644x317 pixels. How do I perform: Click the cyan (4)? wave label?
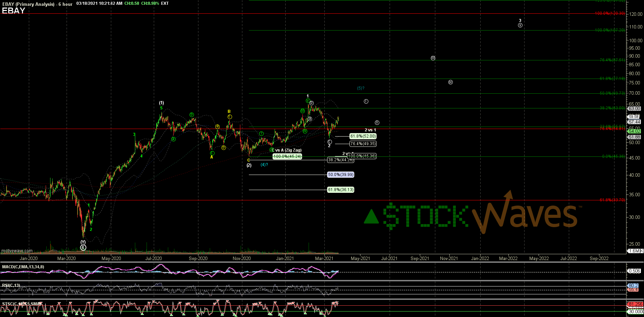click(264, 165)
